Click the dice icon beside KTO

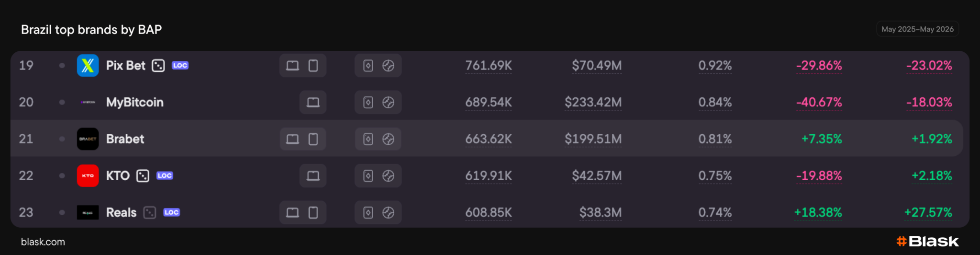coord(143,176)
